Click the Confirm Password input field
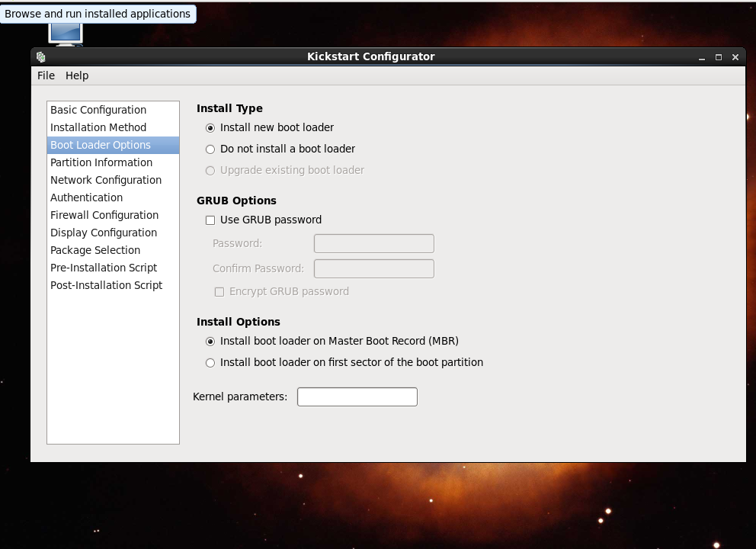756x549 pixels. (x=374, y=268)
